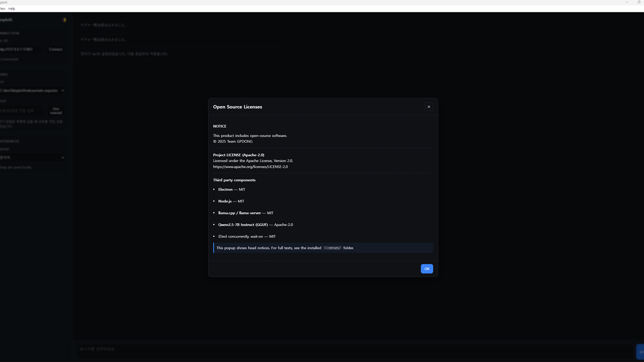Select the Qwen2.5-7B Instruct (GGUF) entry
644x362 pixels.
tap(255, 225)
